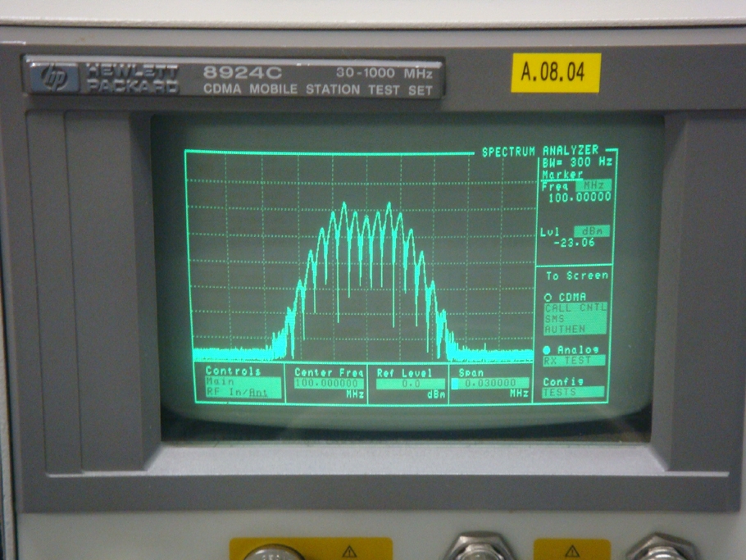Click the dBm unit under Ref Level
This screenshot has width=746, height=560.
(436, 395)
